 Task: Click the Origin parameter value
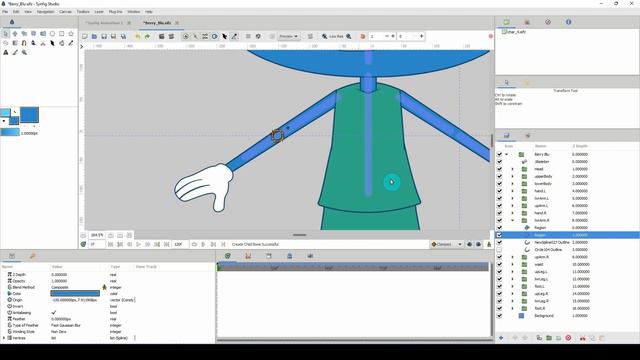(74, 300)
